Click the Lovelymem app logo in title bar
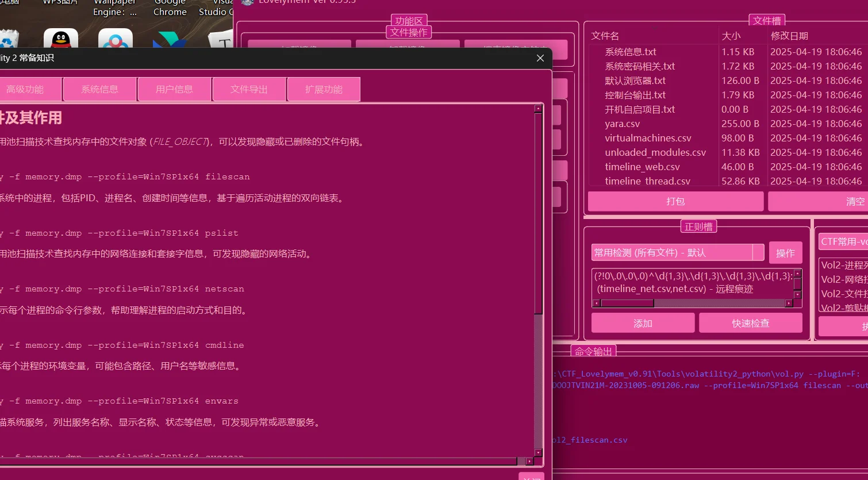 coord(247,2)
